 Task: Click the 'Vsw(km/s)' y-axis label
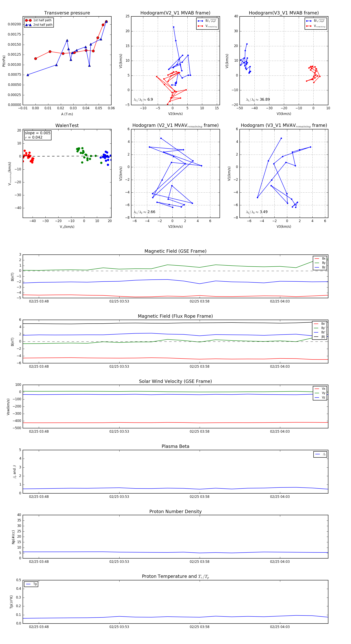click(x=8, y=407)
